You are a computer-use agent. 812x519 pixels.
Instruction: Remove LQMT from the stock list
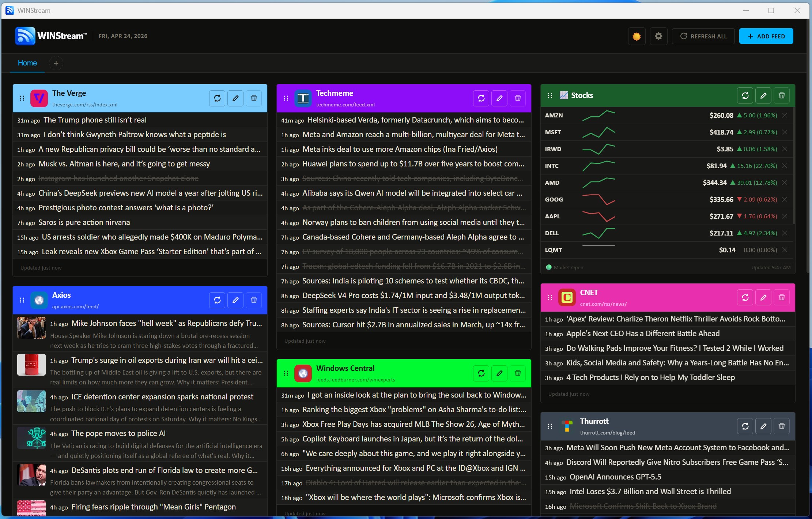point(785,250)
